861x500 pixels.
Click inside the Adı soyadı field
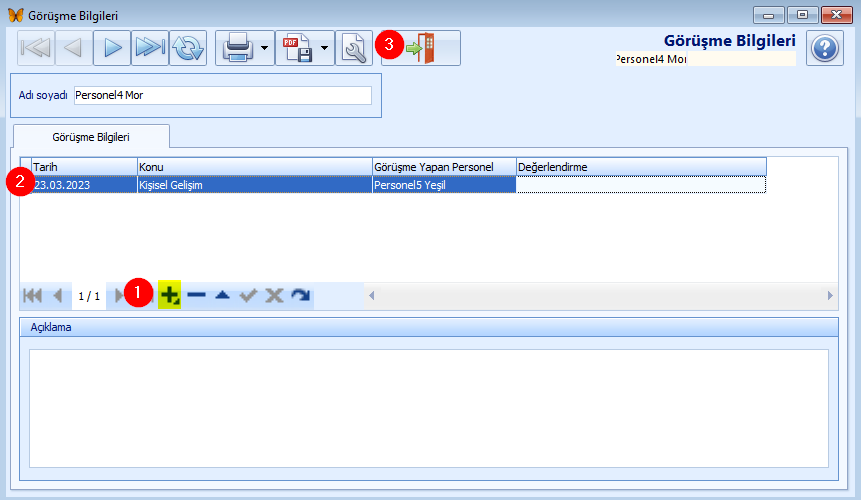[x=222, y=96]
